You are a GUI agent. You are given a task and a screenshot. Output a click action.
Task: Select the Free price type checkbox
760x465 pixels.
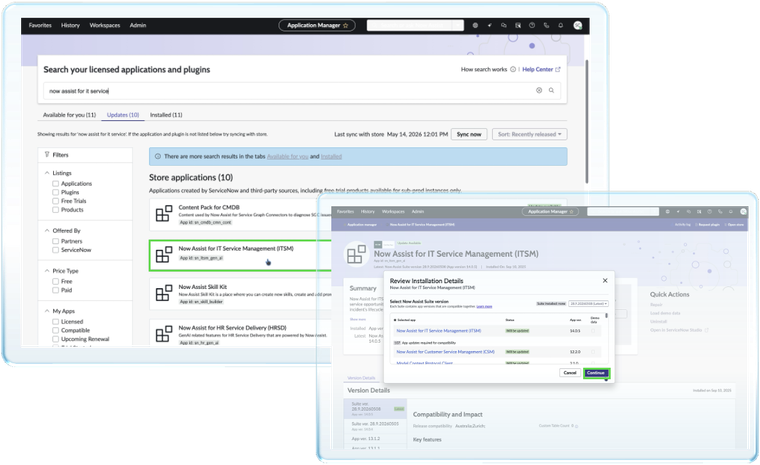click(x=56, y=282)
